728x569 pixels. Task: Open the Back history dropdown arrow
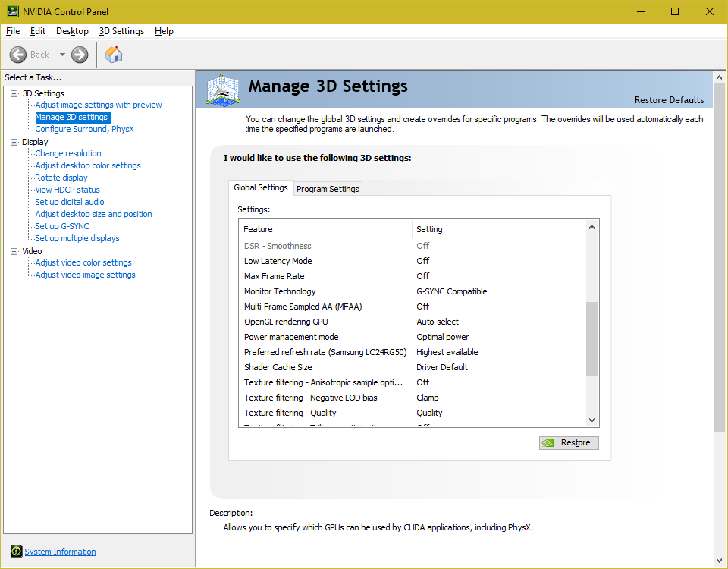(62, 55)
